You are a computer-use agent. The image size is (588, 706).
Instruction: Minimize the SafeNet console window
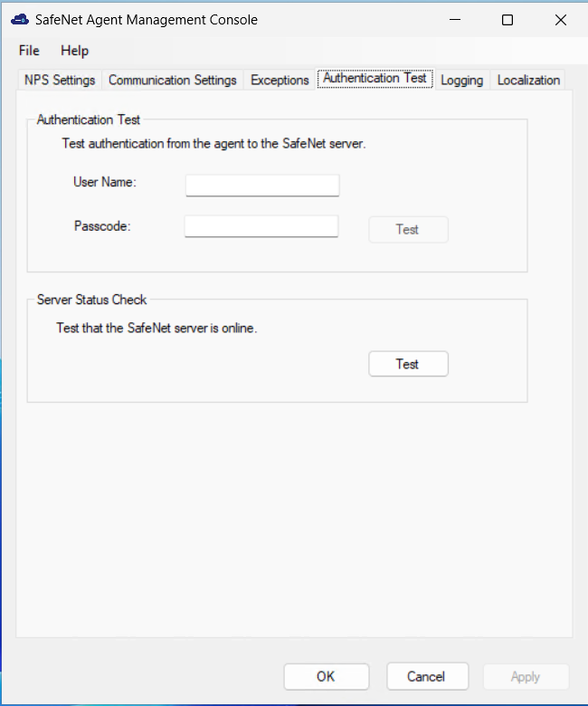[x=455, y=20]
